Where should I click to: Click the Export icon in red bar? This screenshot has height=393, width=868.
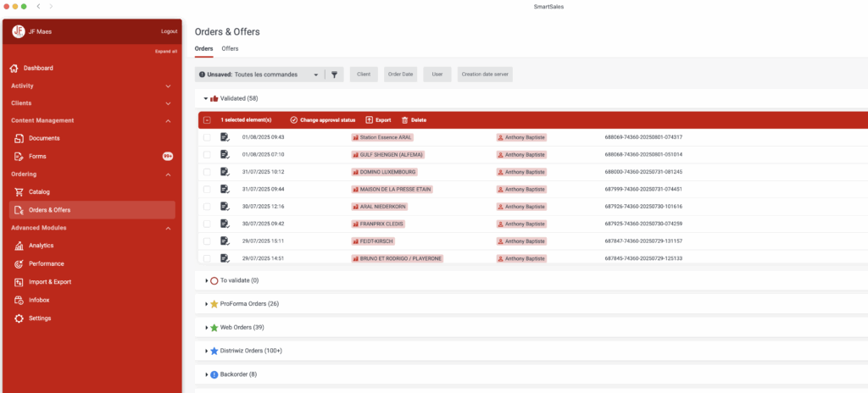click(370, 120)
